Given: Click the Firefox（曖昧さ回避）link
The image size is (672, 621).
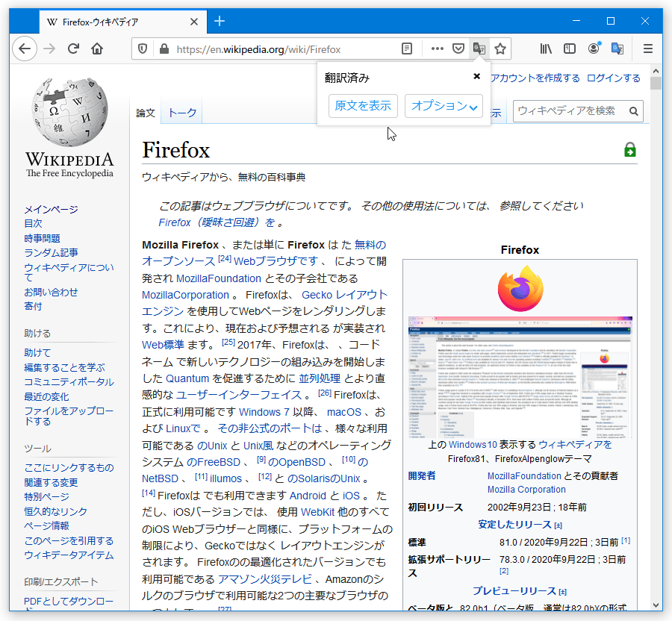Looking at the screenshot, I should 217,222.
